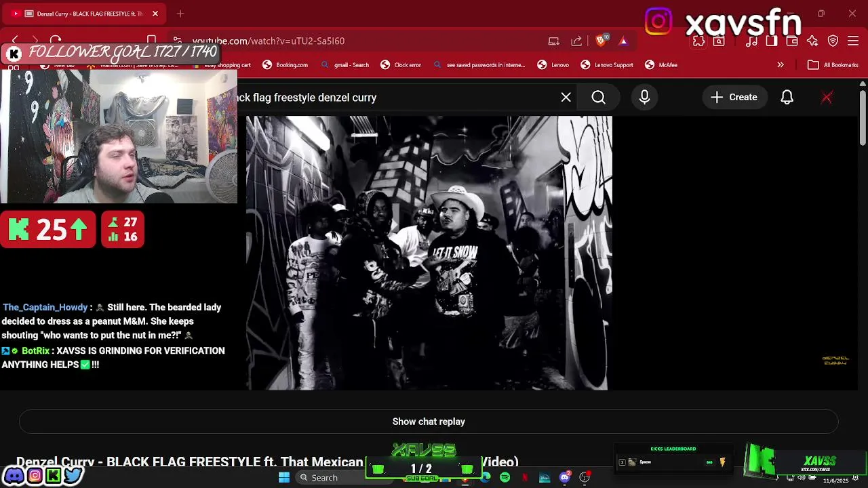
Task: Open the Lenovo bookmark
Action: coord(553,65)
